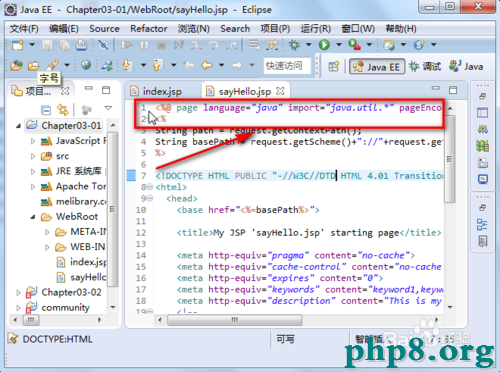The width and height of the screenshot is (500, 372).
Task: Click the Open Task folder icon
Action: coord(33,66)
